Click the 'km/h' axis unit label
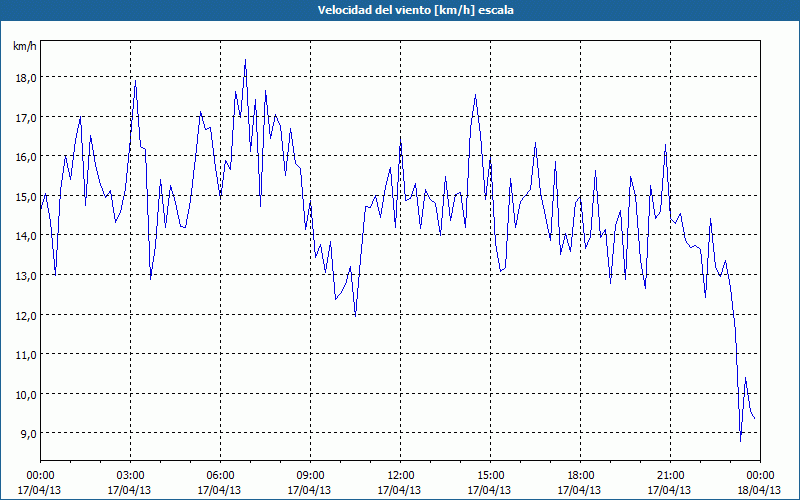 [24, 46]
